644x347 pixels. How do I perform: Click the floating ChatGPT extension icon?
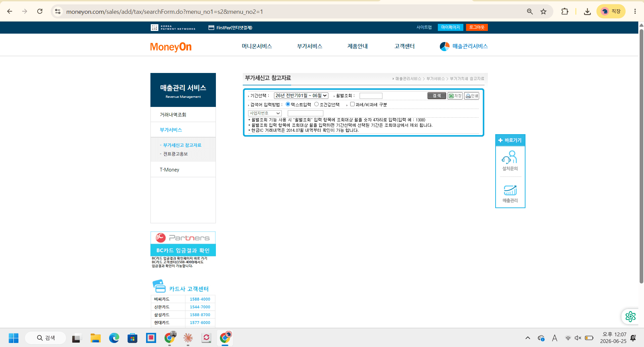pyautogui.click(x=630, y=316)
